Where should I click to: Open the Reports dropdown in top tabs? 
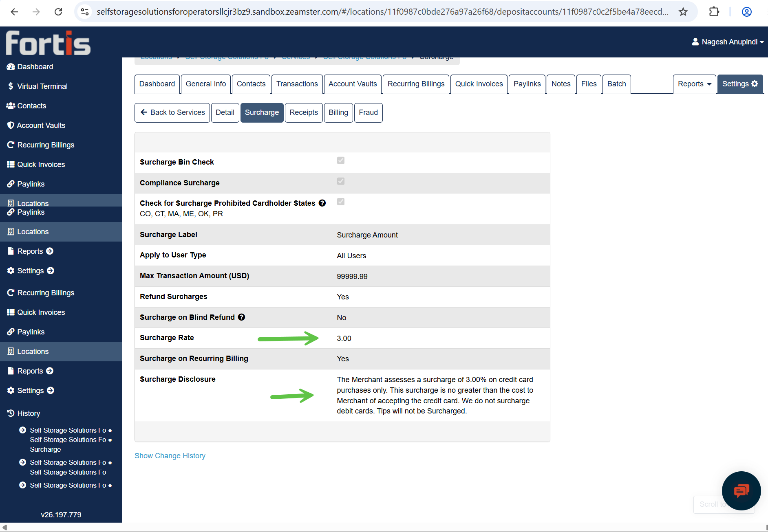coord(694,84)
